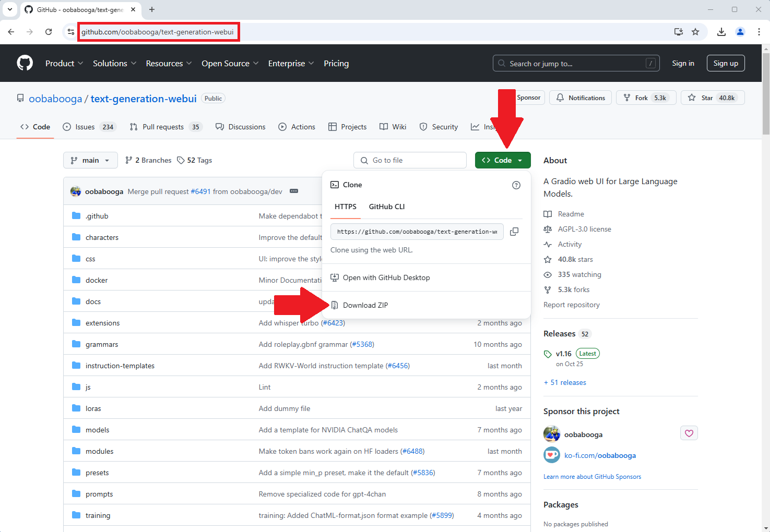Open the Product menu
The height and width of the screenshot is (532, 770).
click(64, 63)
